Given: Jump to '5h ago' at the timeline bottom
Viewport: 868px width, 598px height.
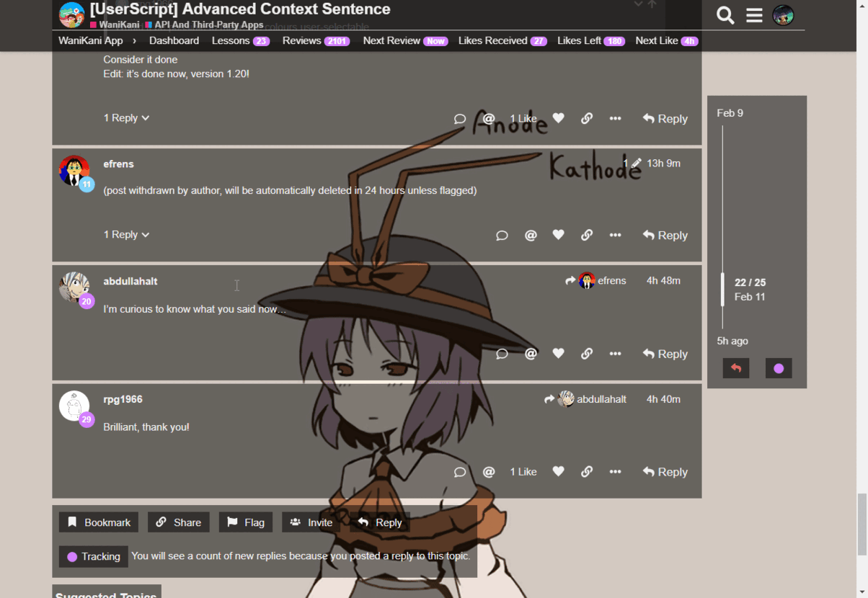Looking at the screenshot, I should pos(732,341).
